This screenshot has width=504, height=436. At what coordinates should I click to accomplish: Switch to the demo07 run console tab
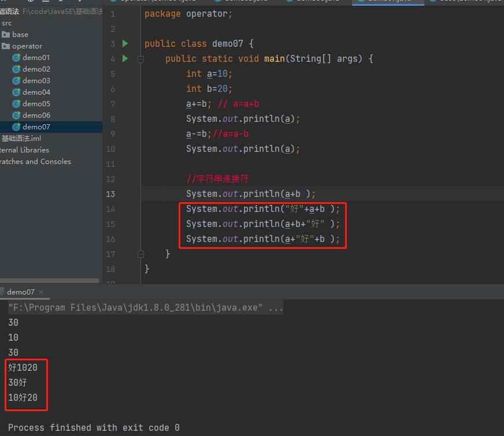(x=21, y=292)
